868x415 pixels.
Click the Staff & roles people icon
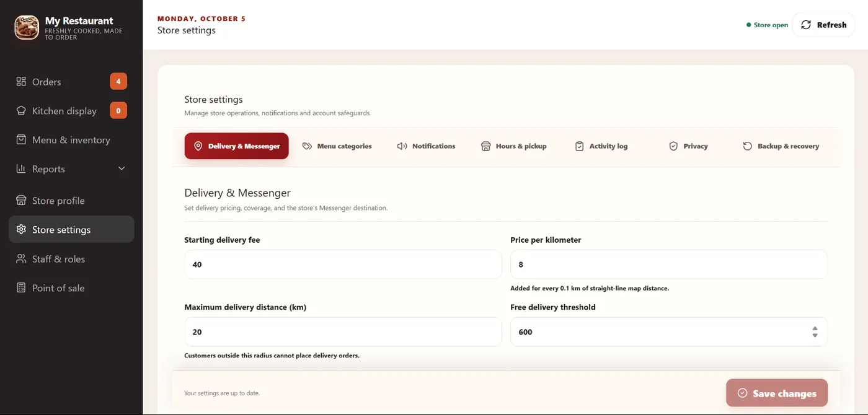(x=21, y=259)
